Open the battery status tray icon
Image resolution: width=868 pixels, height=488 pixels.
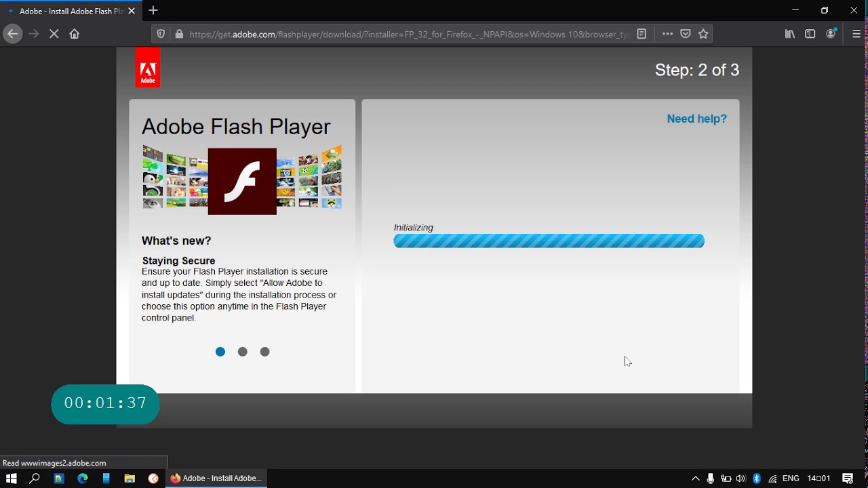[x=726, y=479]
